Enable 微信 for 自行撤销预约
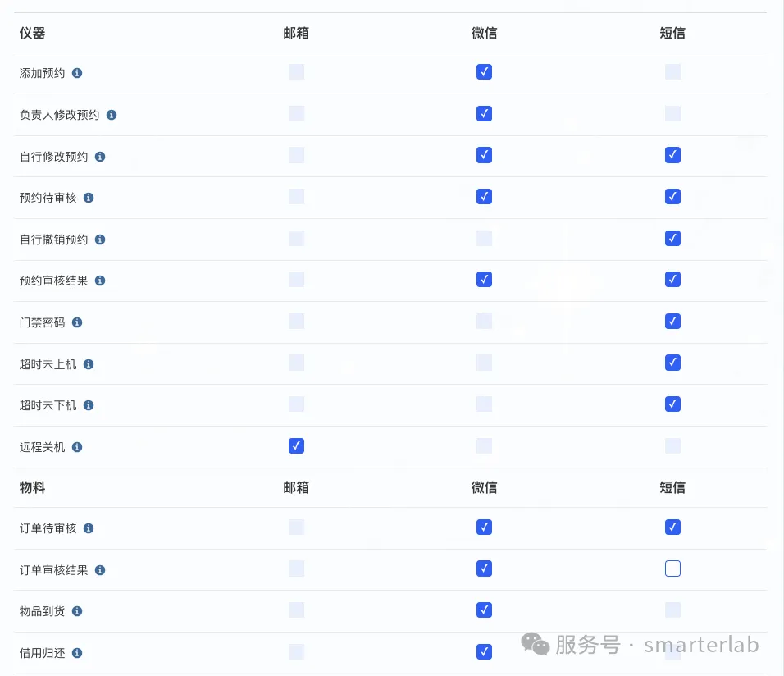 (484, 238)
